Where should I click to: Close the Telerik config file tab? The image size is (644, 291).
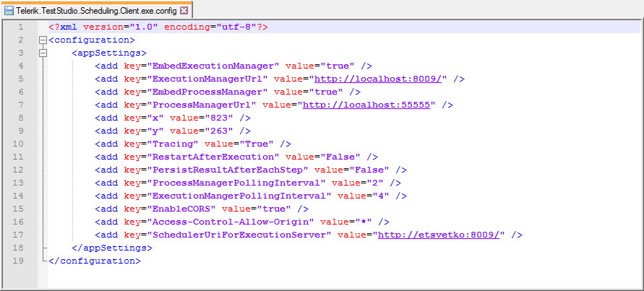(184, 11)
